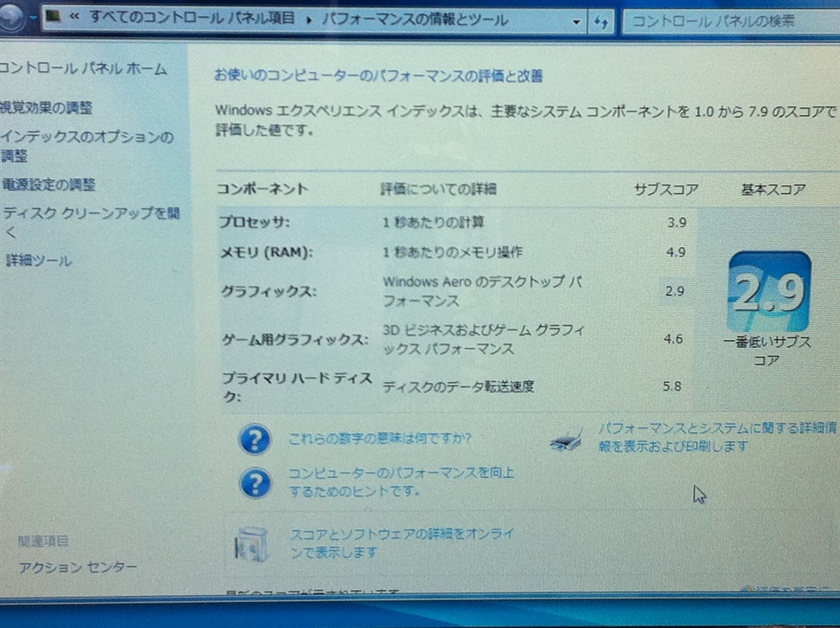Click the プロセッサ: component row label
This screenshot has width=840, height=628.
click(x=254, y=222)
